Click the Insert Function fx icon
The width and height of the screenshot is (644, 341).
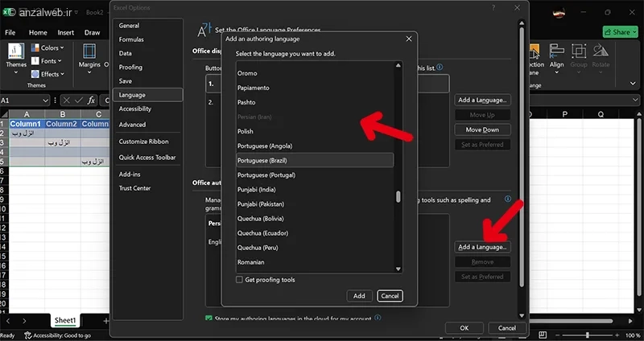pos(91,100)
